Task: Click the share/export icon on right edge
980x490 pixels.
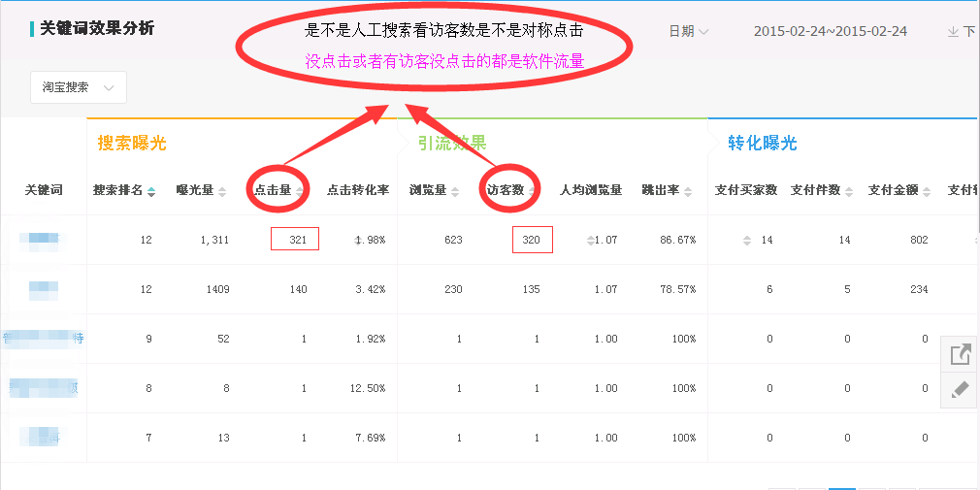Action: coord(960,354)
